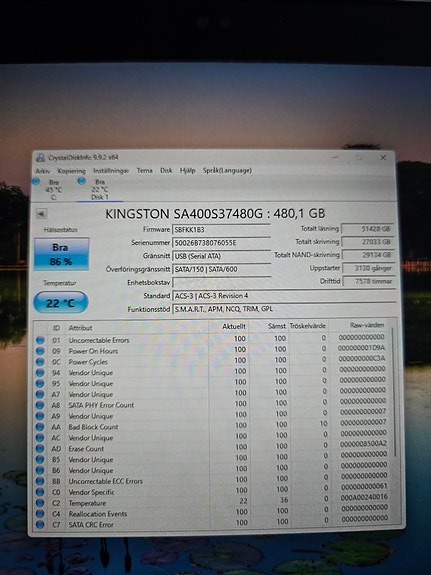Click the status icon for Temperature row
Image resolution: width=431 pixels, height=575 pixels.
[40, 503]
